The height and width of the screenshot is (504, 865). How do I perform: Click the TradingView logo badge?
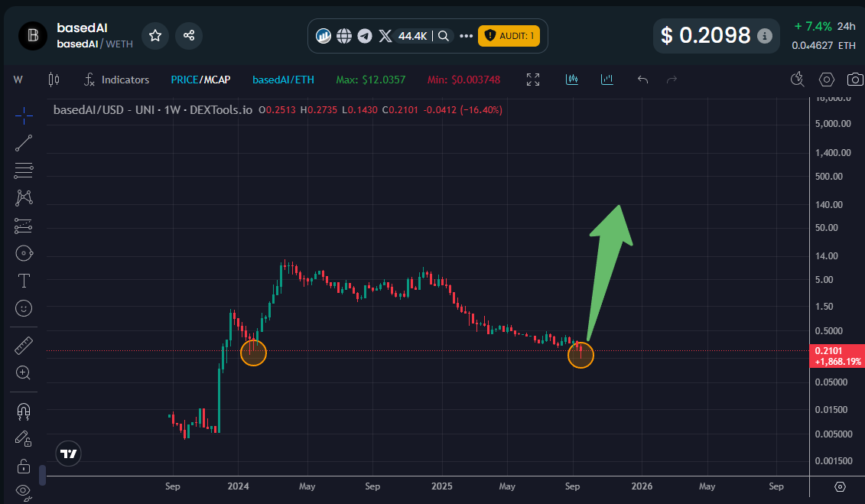tap(68, 454)
